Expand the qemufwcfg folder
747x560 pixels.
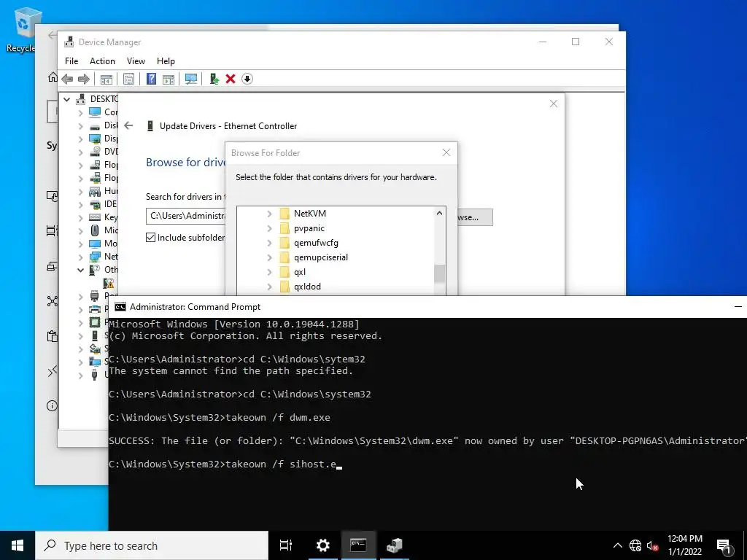(x=269, y=244)
